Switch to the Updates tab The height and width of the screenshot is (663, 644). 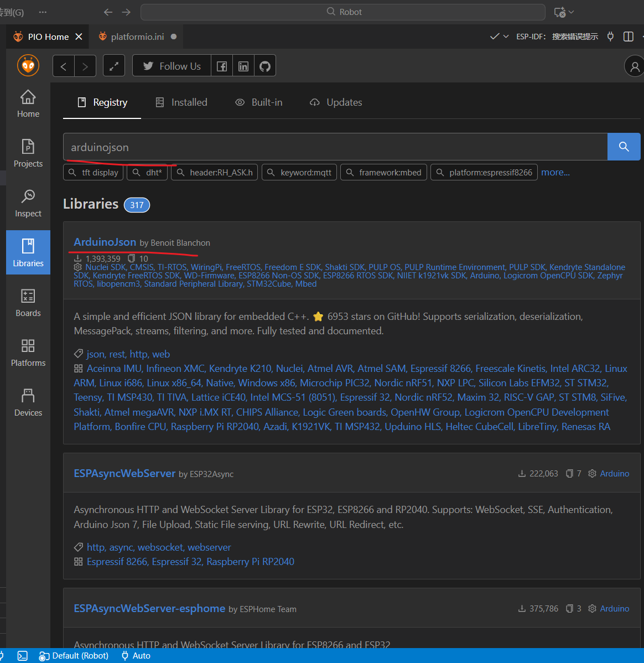(x=336, y=102)
